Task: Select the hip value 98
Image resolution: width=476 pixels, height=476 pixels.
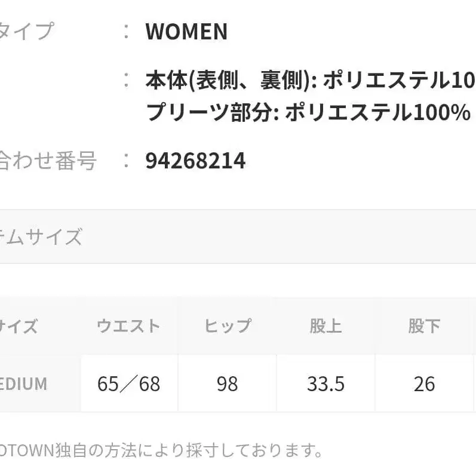Action: (x=228, y=383)
